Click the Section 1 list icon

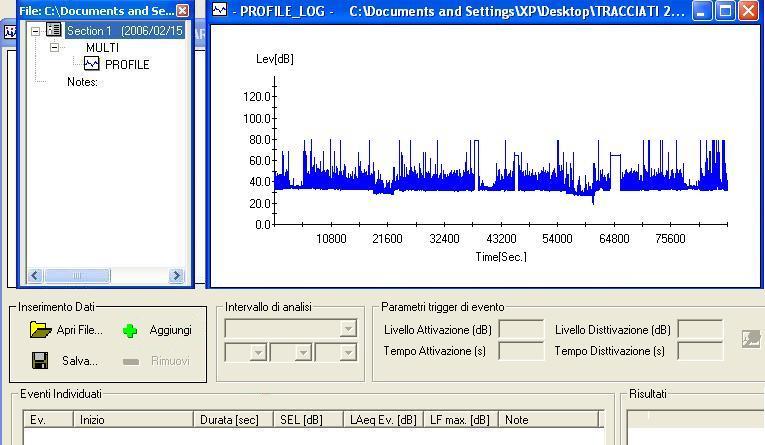click(54, 30)
